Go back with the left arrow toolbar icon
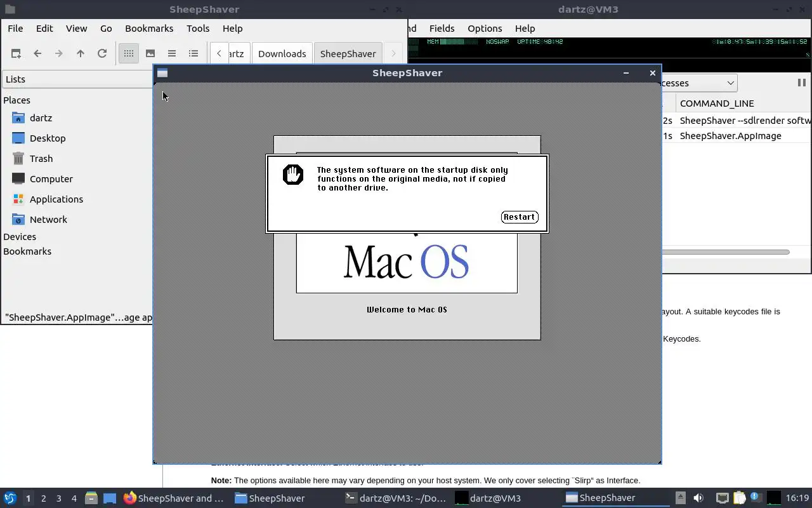This screenshot has height=508, width=812. (x=37, y=53)
